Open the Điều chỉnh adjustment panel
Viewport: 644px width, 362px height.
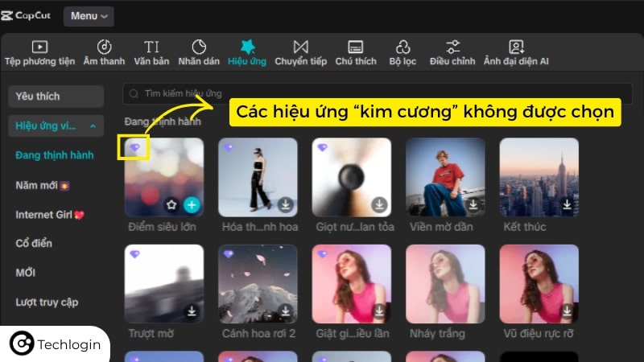[x=453, y=52]
